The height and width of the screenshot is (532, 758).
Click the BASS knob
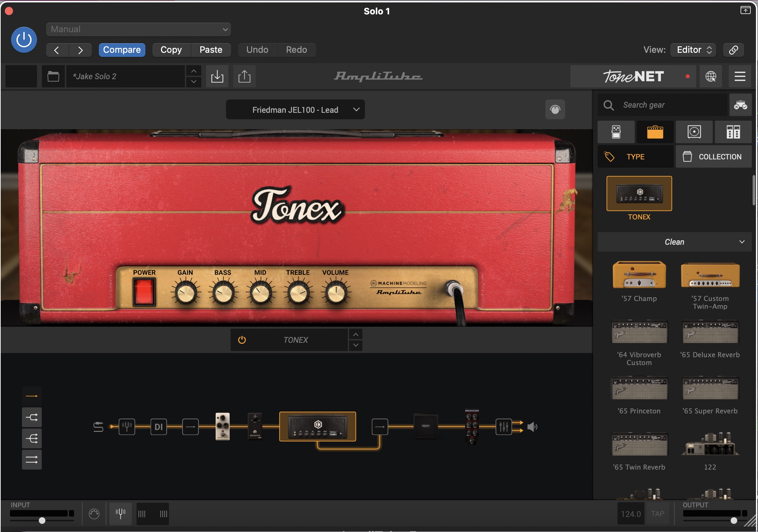(x=223, y=293)
